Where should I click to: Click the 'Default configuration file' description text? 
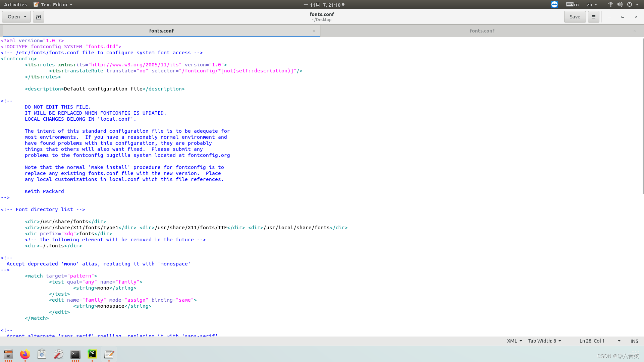103,89
